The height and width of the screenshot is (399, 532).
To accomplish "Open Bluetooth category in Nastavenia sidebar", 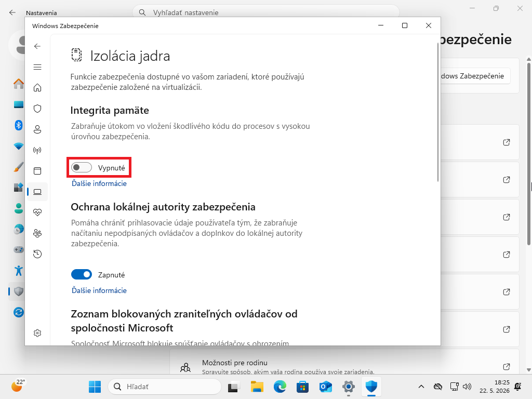I will coord(19,125).
